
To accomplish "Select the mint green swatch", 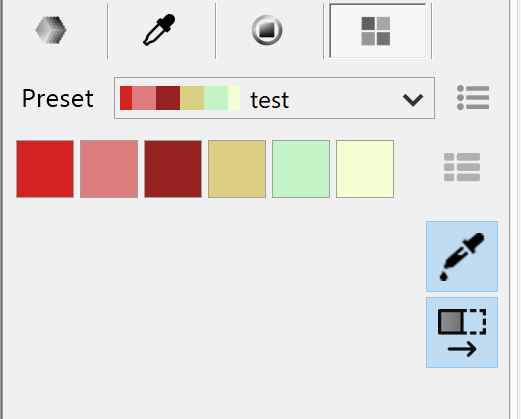I will tap(301, 169).
